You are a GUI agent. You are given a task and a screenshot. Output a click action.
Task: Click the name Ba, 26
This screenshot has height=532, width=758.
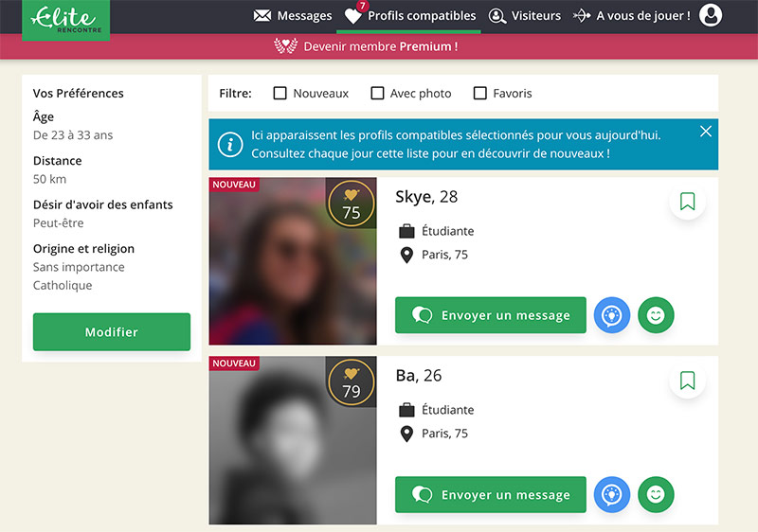coord(419,376)
